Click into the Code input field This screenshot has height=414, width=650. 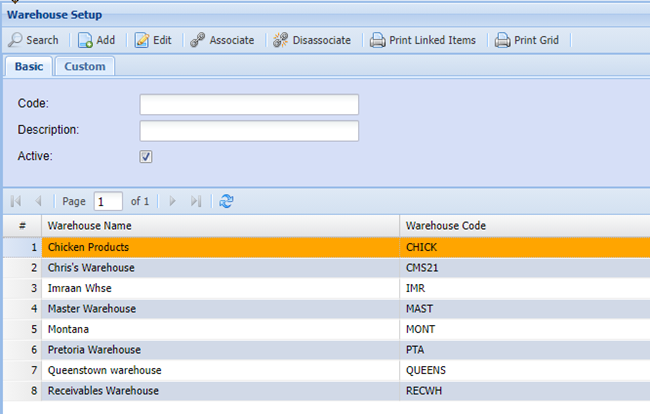[x=248, y=105]
